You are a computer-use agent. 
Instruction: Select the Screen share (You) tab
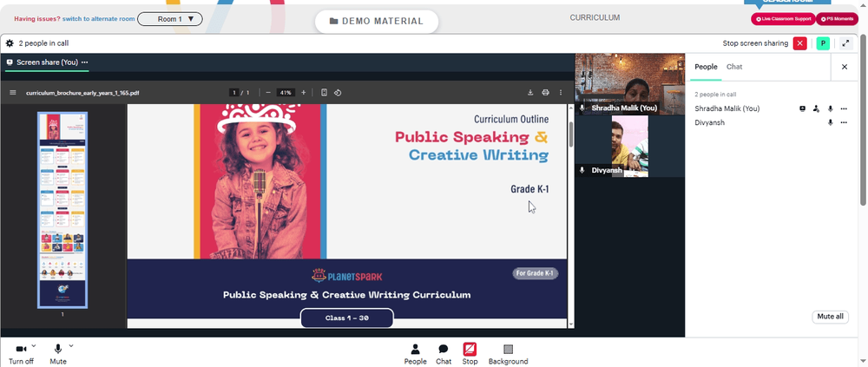coord(47,62)
